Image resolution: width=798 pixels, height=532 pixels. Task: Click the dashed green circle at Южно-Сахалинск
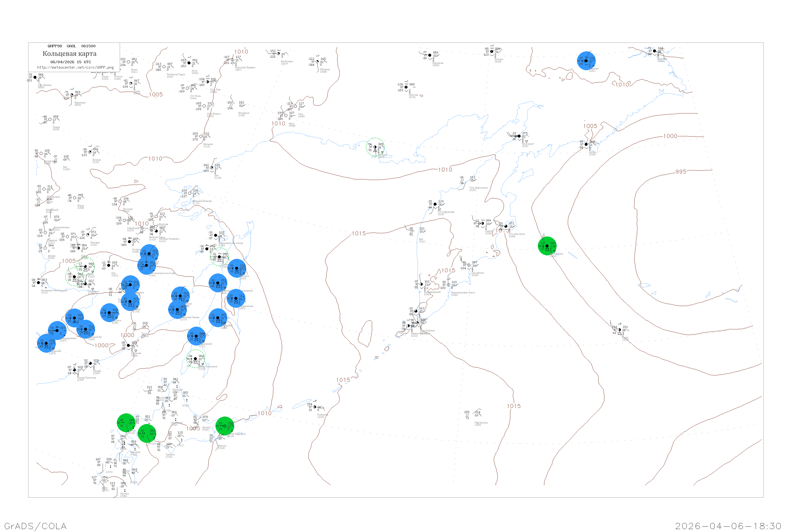tap(196, 359)
